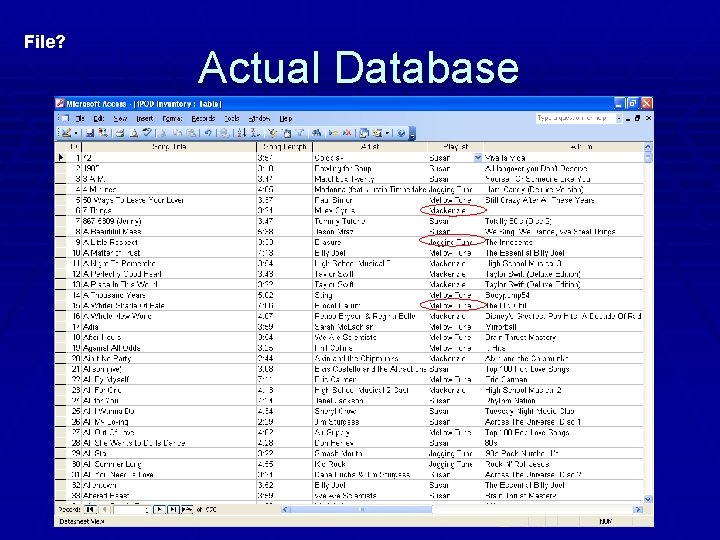This screenshot has width=720, height=540.
Task: Click the table control-menu icon left of File
Action: click(x=65, y=118)
